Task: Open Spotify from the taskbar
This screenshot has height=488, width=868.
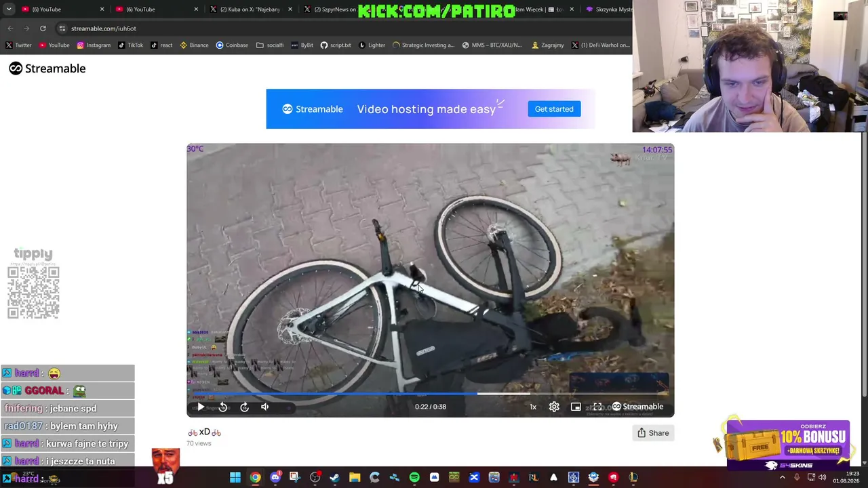Action: pos(414,478)
